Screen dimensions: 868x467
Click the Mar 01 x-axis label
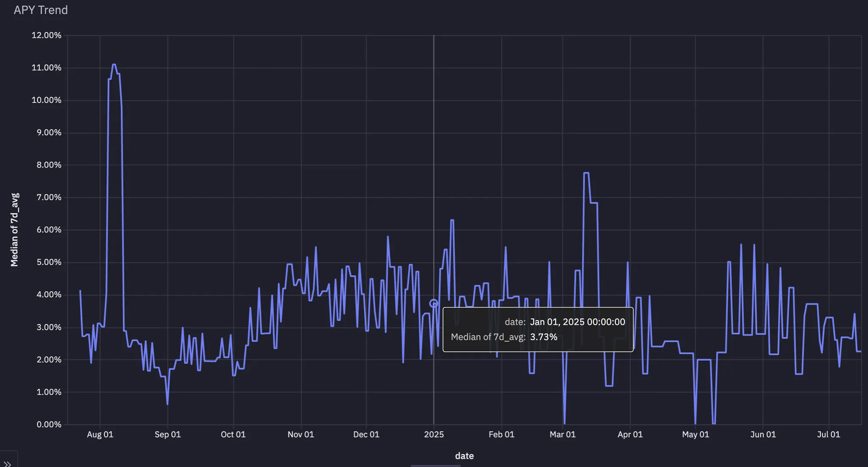[x=562, y=435]
